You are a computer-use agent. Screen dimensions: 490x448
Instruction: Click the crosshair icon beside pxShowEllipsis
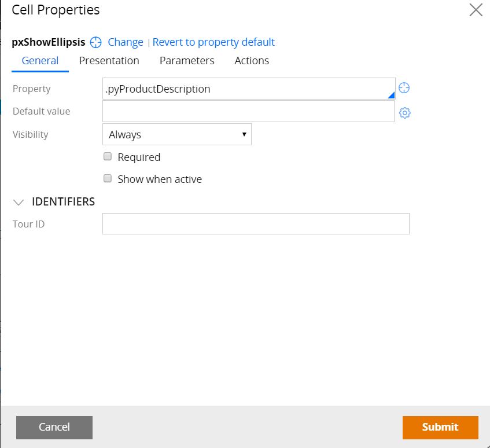[x=95, y=42]
